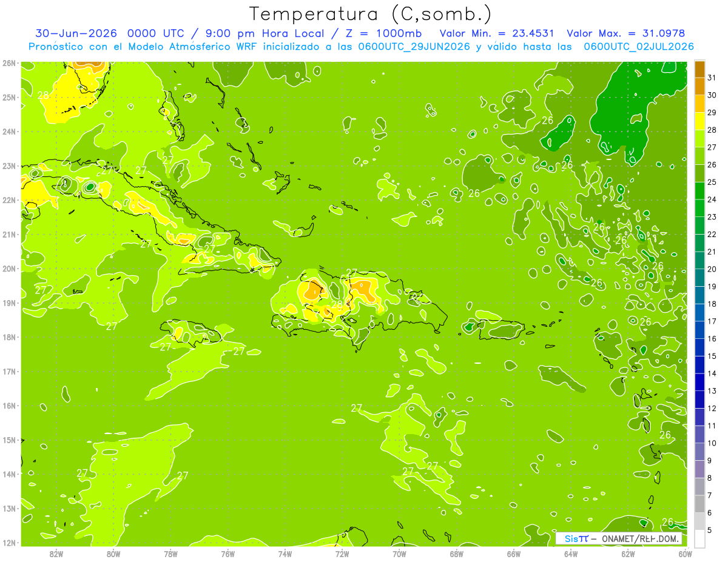Viewport: 728px width, 562px height.
Task: Select initialization time 0600UTC_29JUN2026
Action: 414,47
